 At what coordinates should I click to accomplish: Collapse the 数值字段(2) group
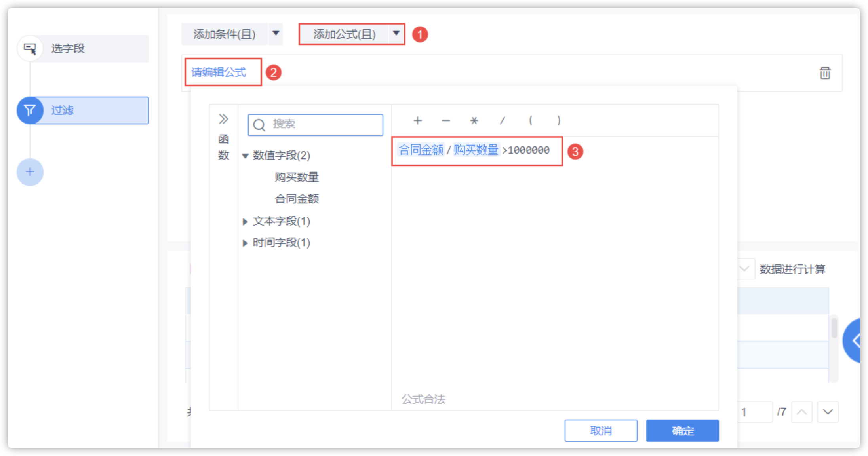245,156
